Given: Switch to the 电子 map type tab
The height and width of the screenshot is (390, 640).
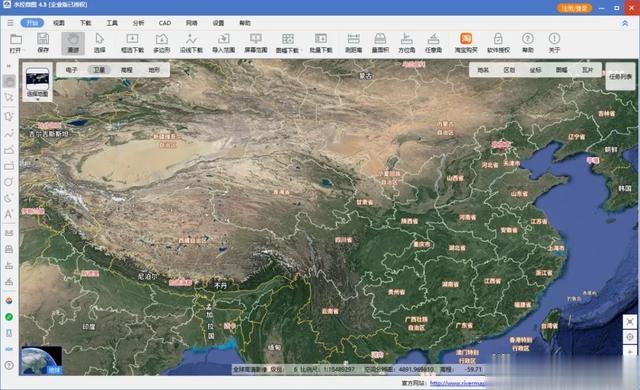Looking at the screenshot, I should tap(71, 70).
